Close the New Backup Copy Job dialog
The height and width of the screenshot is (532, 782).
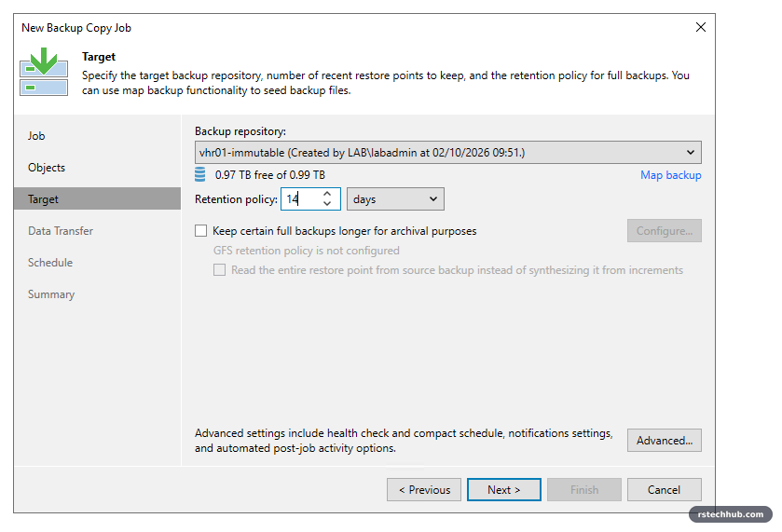point(700,27)
